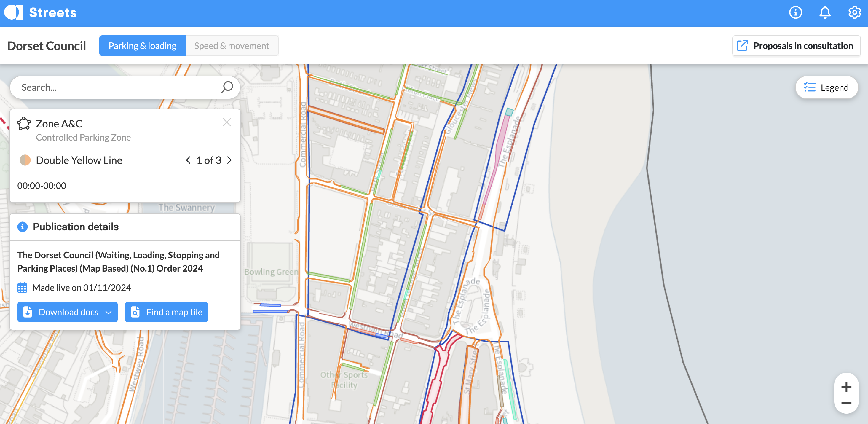This screenshot has width=868, height=424.
Task: Click the 00:00-00:00 time text
Action: click(42, 186)
